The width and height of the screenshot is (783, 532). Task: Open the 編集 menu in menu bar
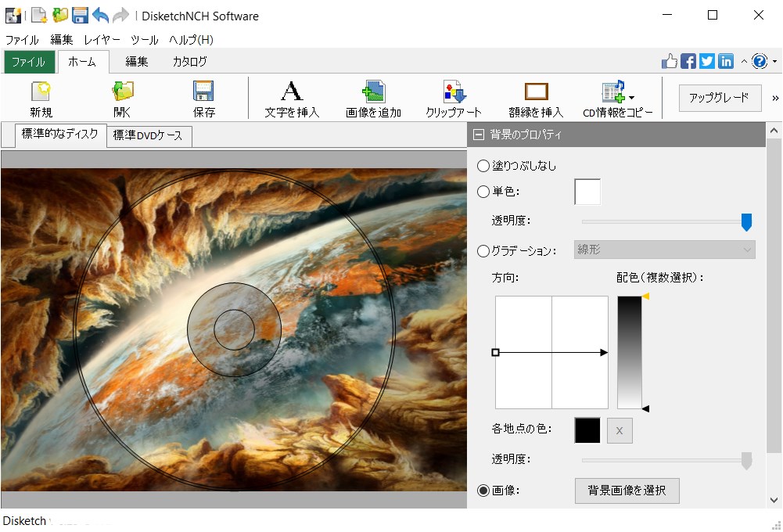(x=62, y=39)
